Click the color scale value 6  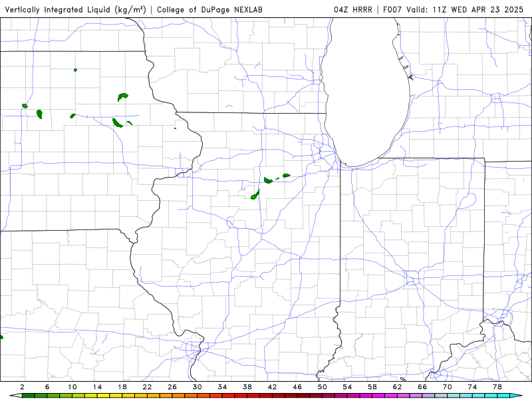pos(47,387)
